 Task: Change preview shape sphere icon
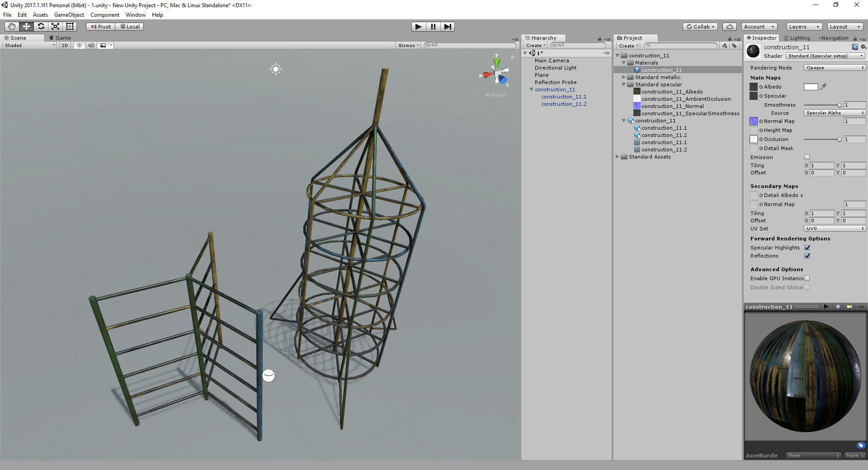(838, 307)
